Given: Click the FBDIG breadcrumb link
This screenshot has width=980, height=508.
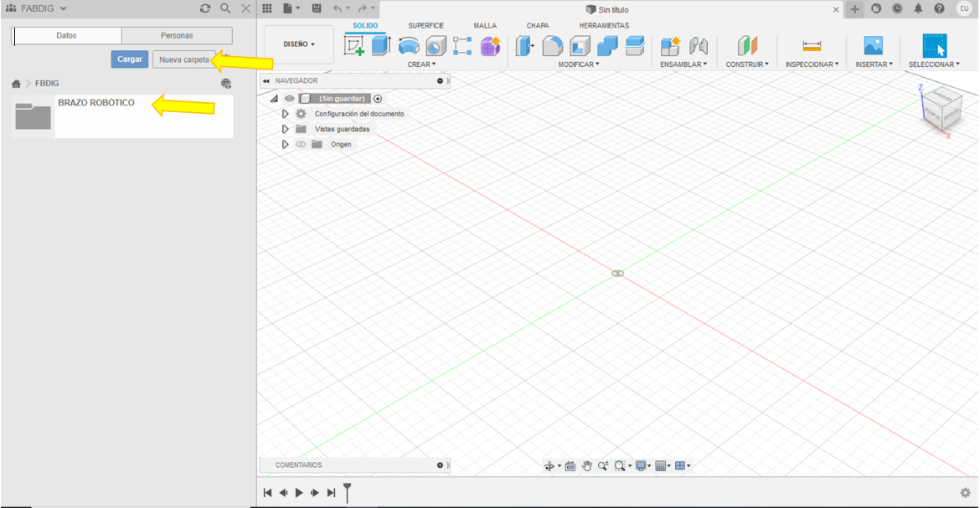Looking at the screenshot, I should [x=47, y=83].
